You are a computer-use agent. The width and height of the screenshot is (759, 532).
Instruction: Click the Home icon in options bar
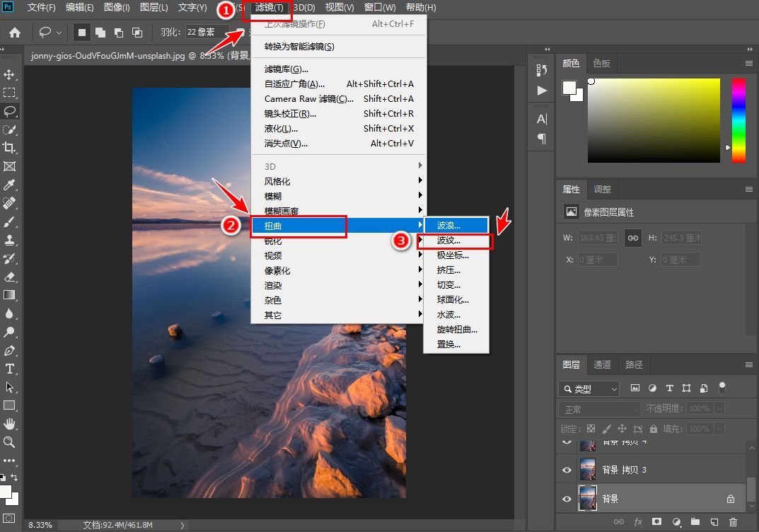tap(15, 33)
